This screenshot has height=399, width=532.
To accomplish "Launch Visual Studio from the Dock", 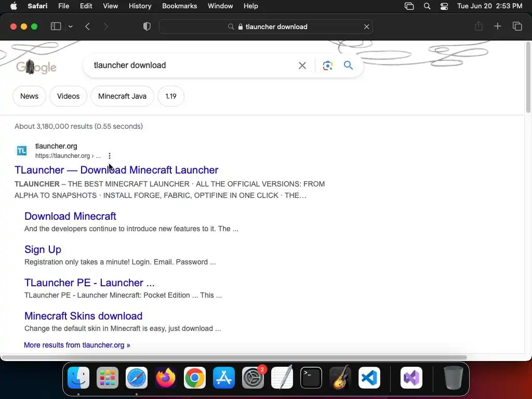I will [411, 378].
